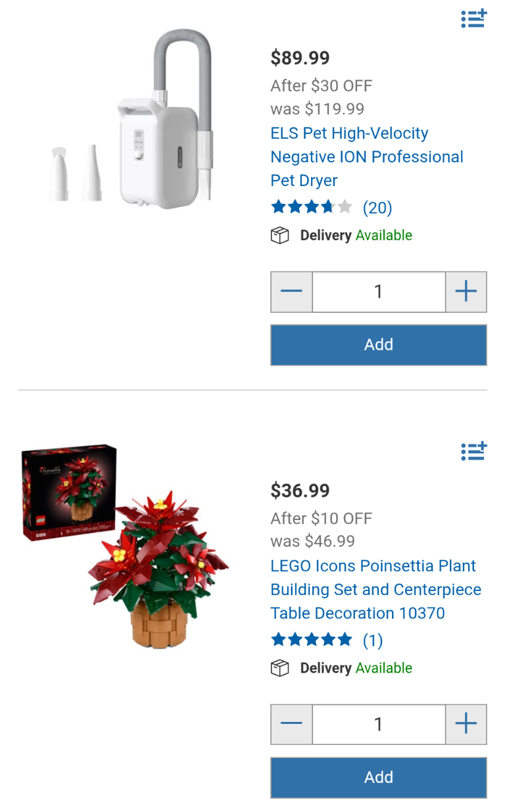Increase pet dryer quantity with plus button
Screen dimensions: 505x812
[x=466, y=291]
